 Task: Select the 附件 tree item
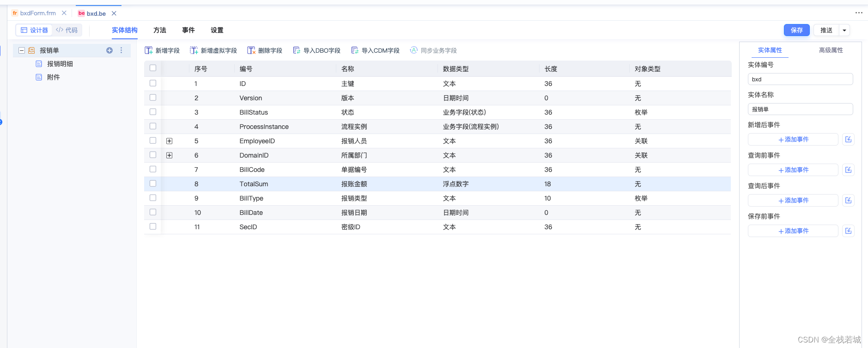54,77
